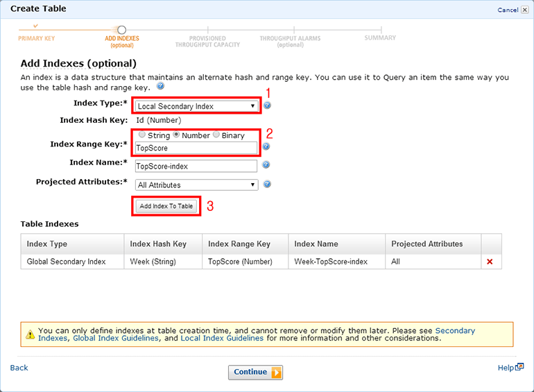Select the Number key type radio button
This screenshot has width=534, height=392.
point(176,135)
